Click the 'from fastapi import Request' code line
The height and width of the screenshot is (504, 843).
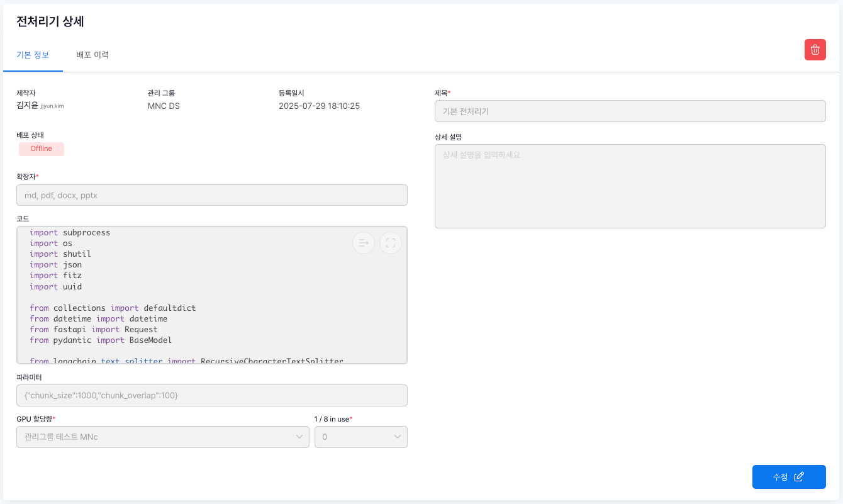[94, 330]
